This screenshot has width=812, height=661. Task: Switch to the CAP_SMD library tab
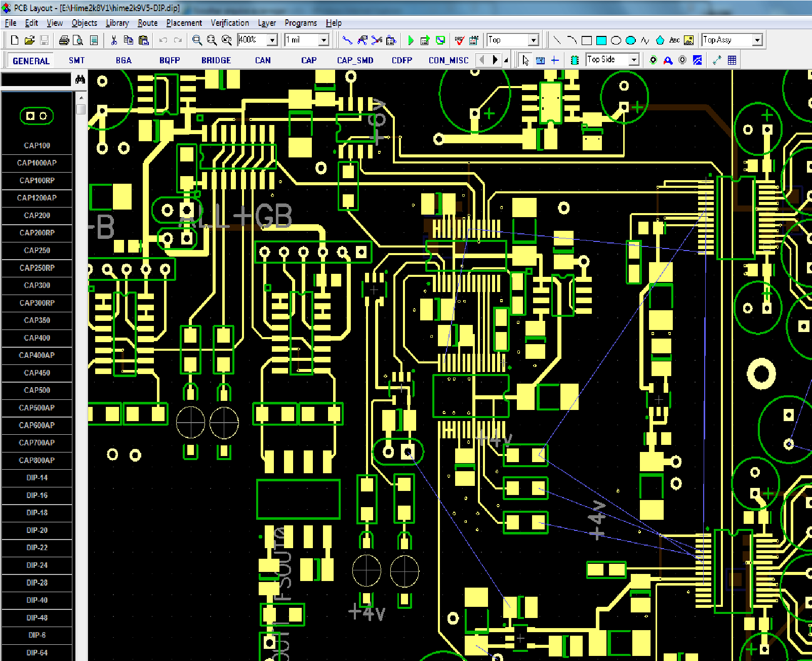(x=355, y=60)
